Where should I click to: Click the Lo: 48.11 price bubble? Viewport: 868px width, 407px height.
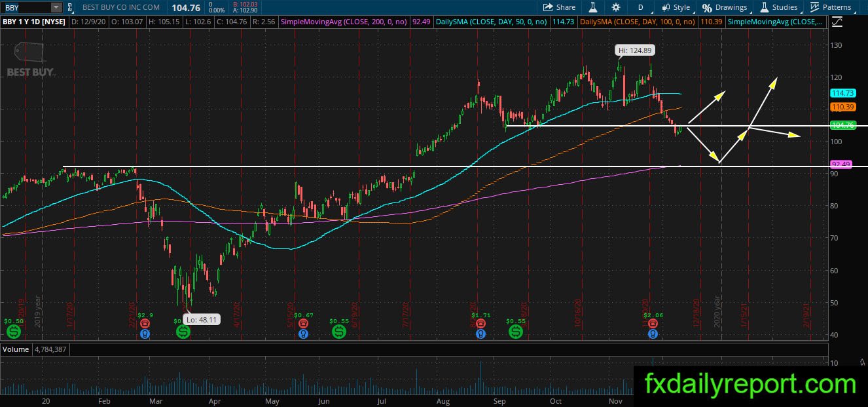coord(202,320)
